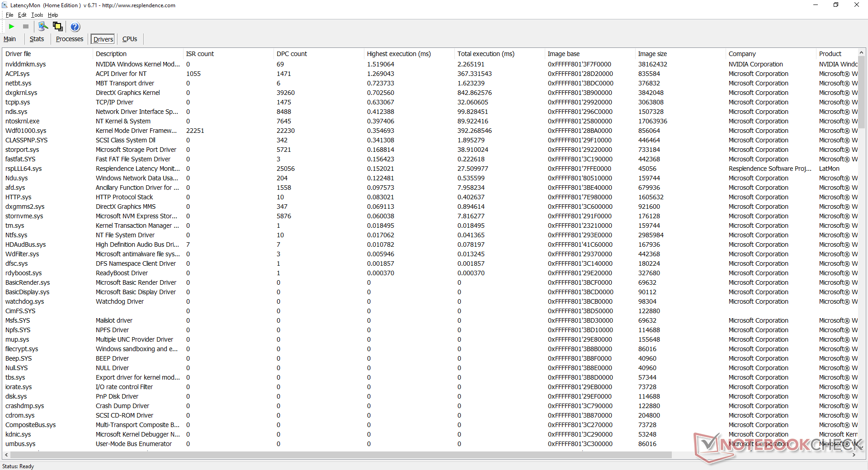Sort by the Product column header
Screen dimensions: 868x470
click(x=837, y=54)
